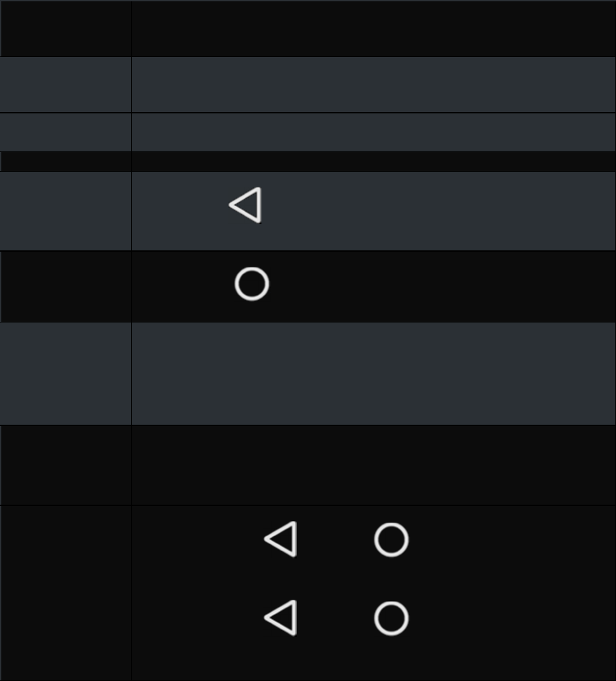Select the narrow black divider row's wide cell
Screen dimensions: 616x681
[374, 161]
